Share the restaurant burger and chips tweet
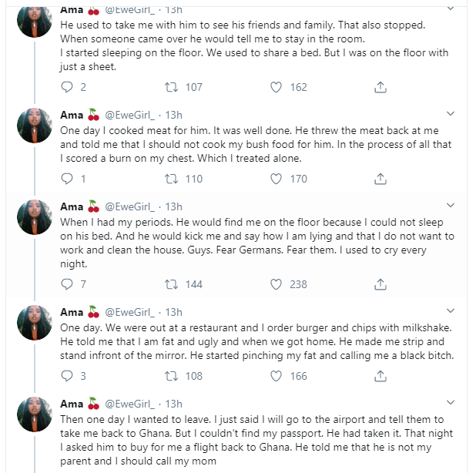Screen dimensions: 476x473 coord(380,376)
